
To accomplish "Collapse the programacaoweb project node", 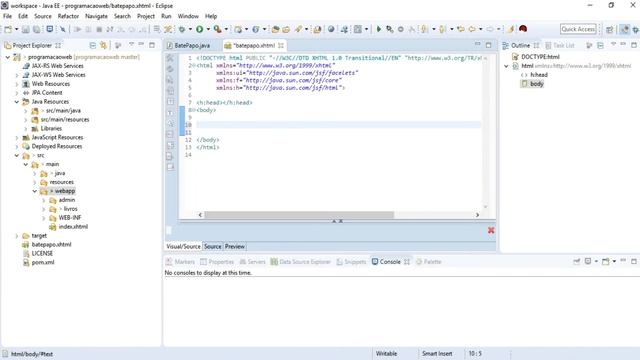I will 8,57.
